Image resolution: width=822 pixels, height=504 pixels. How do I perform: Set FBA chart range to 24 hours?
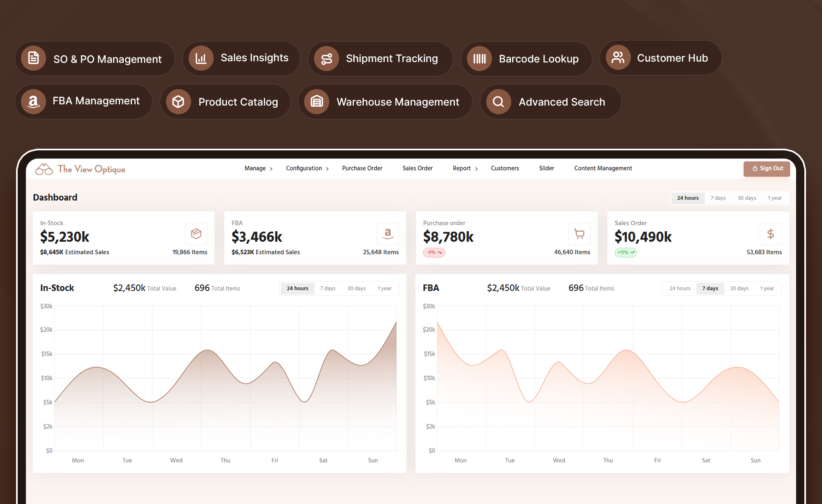[680, 288]
